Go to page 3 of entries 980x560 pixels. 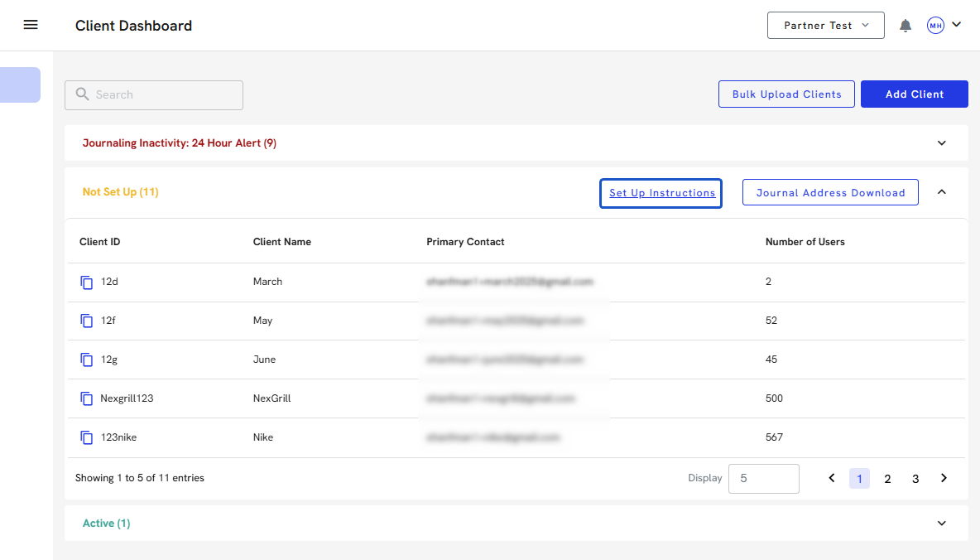click(x=915, y=479)
